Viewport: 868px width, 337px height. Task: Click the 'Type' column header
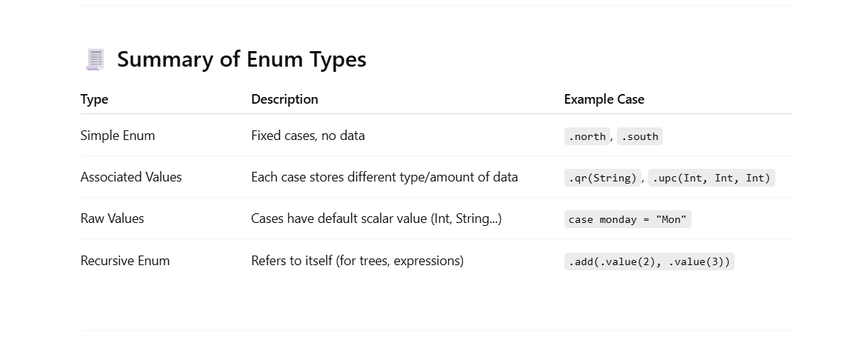point(94,99)
